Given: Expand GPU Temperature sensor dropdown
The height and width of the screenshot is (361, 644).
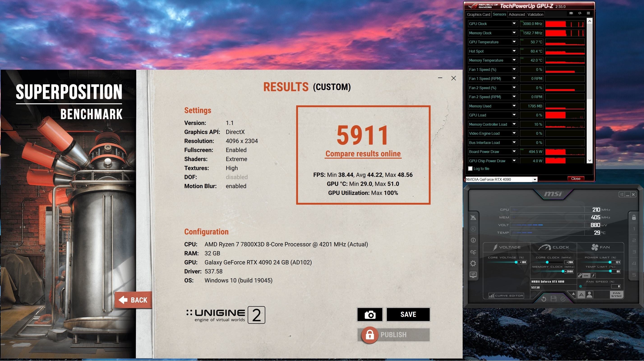Looking at the screenshot, I should click(514, 42).
